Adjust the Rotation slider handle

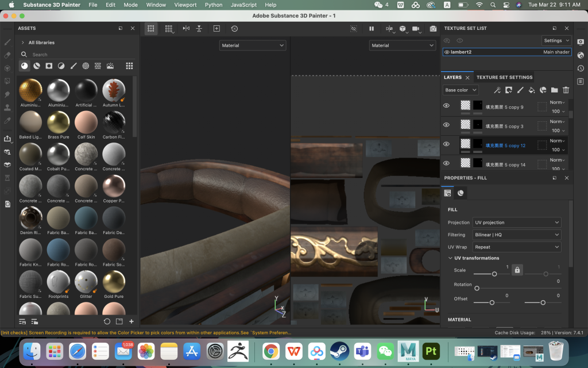477,289
